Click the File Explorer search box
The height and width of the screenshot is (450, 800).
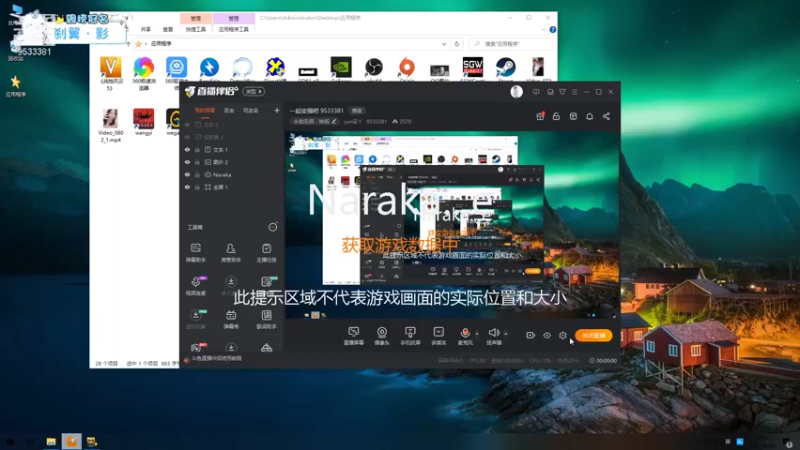click(510, 44)
